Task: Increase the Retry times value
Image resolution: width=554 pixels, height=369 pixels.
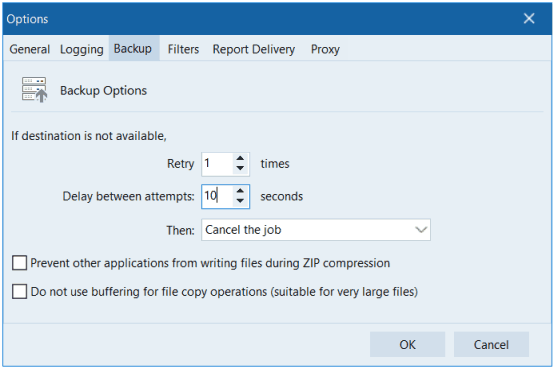Action: (x=240, y=158)
